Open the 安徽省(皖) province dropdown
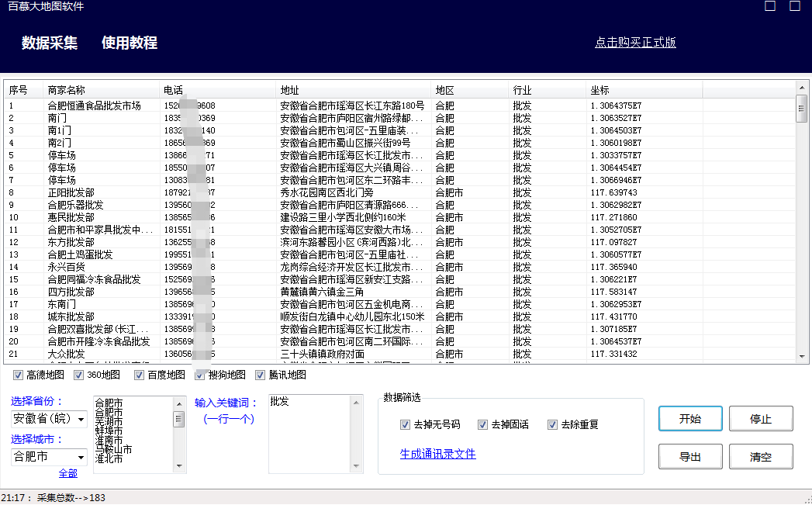Image resolution: width=812 pixels, height=505 pixels. click(x=48, y=419)
